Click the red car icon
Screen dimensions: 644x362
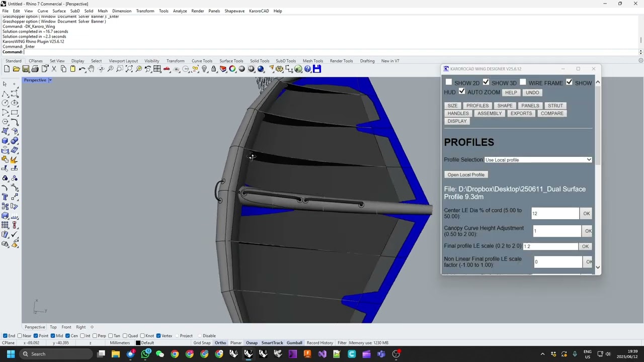pyautogui.click(x=167, y=69)
